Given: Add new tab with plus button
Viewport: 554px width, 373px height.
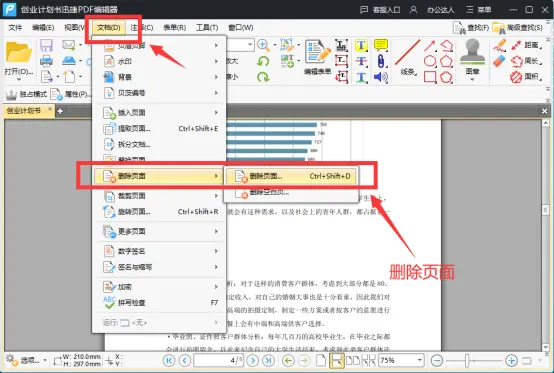Looking at the screenshot, I should coord(60,111).
